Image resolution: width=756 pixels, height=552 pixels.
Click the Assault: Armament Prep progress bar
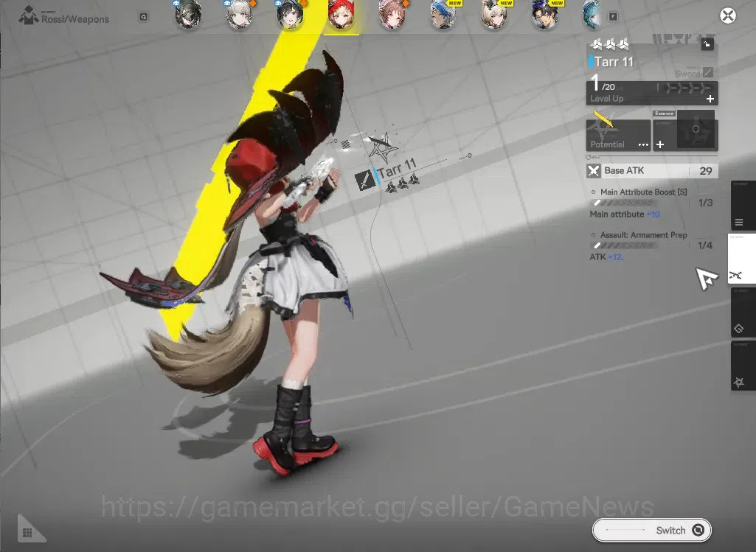625,245
